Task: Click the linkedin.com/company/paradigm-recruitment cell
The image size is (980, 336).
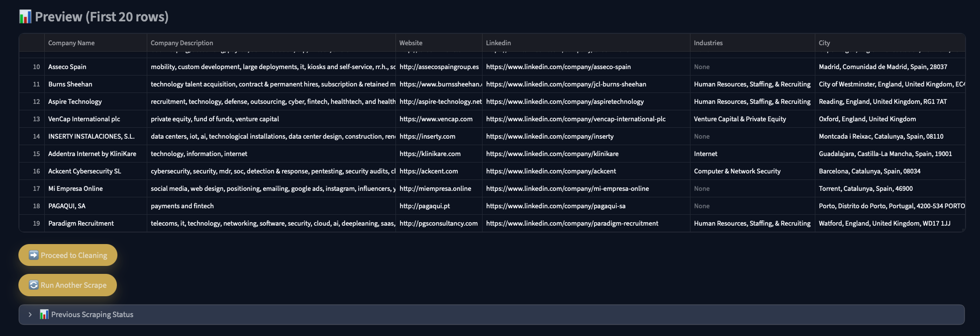Action: (586, 223)
